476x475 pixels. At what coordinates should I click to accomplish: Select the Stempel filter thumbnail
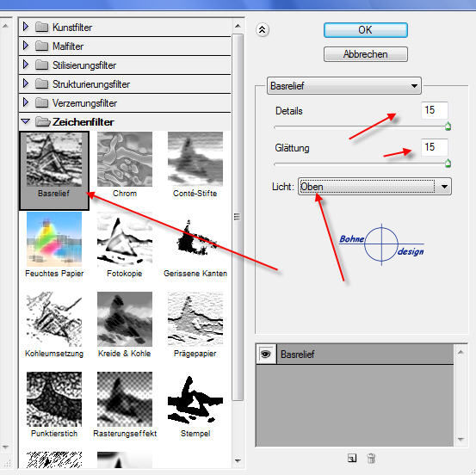click(195, 399)
